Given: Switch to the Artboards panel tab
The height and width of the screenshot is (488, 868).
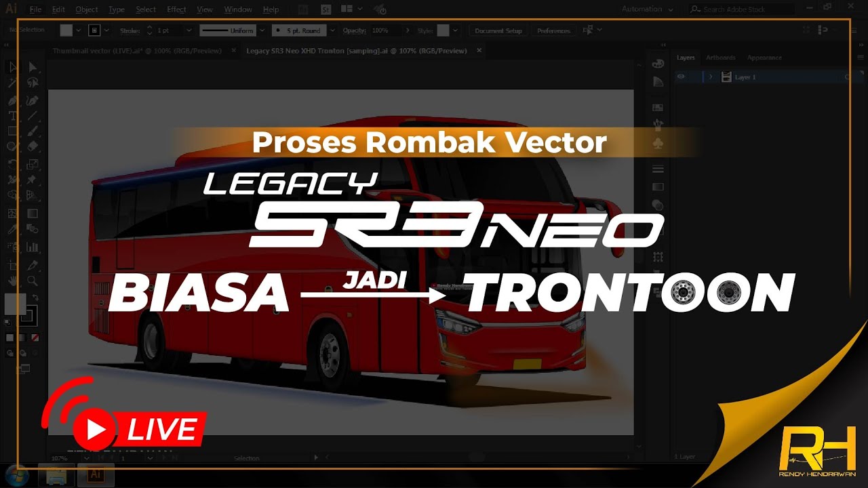Looking at the screenshot, I should [x=720, y=58].
